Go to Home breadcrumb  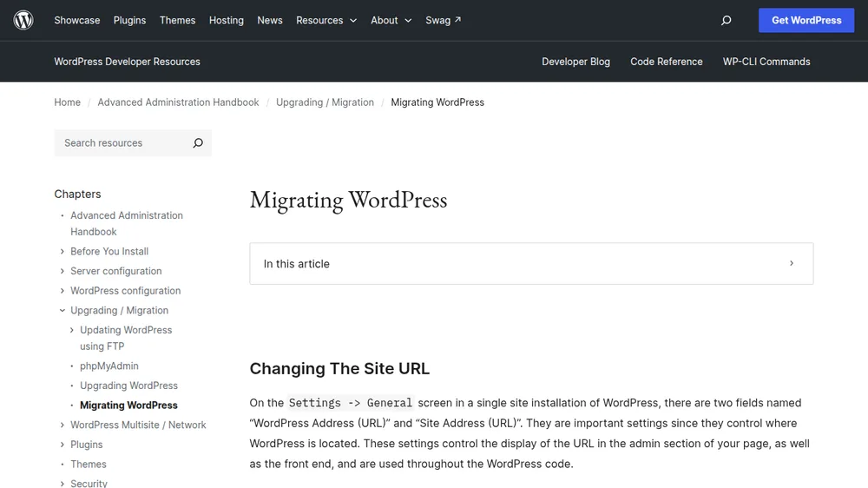click(x=67, y=102)
